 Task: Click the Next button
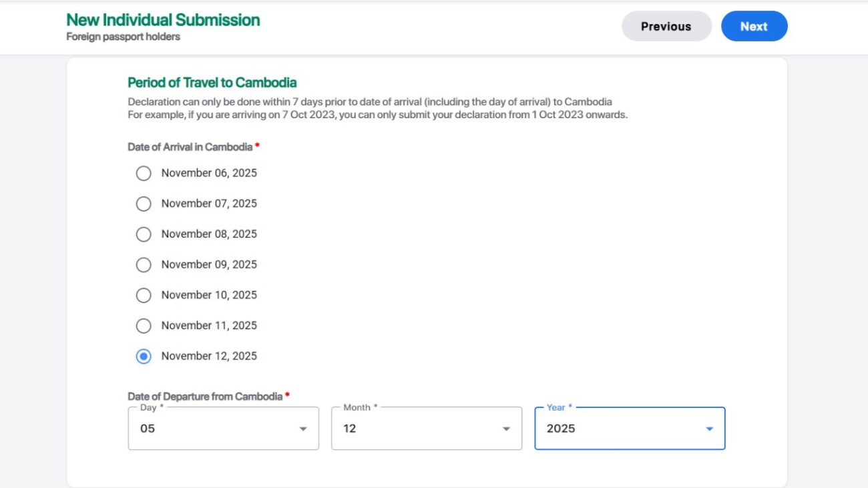[754, 26]
